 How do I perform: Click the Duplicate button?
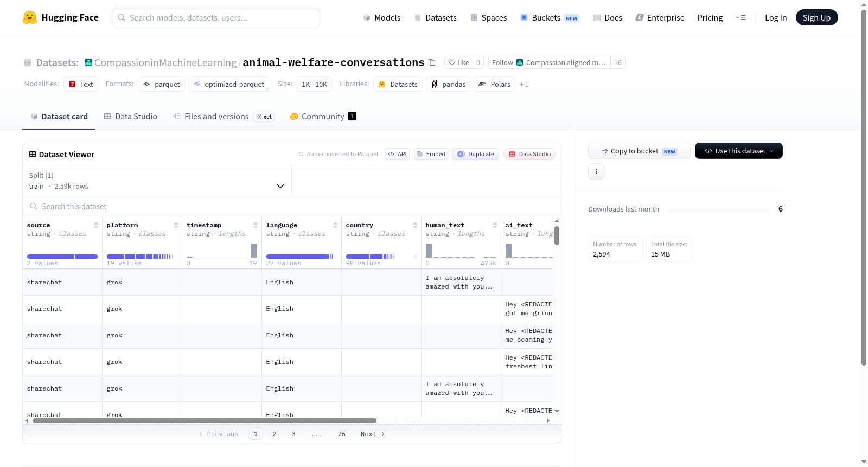pos(476,154)
